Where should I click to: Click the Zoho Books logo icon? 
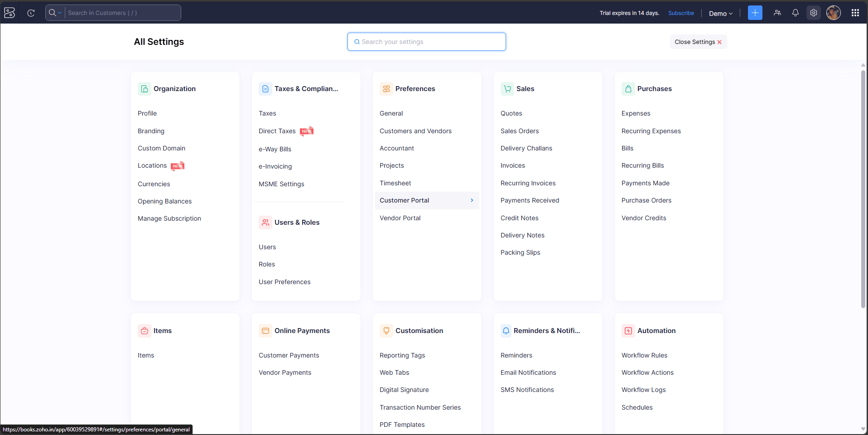10,13
